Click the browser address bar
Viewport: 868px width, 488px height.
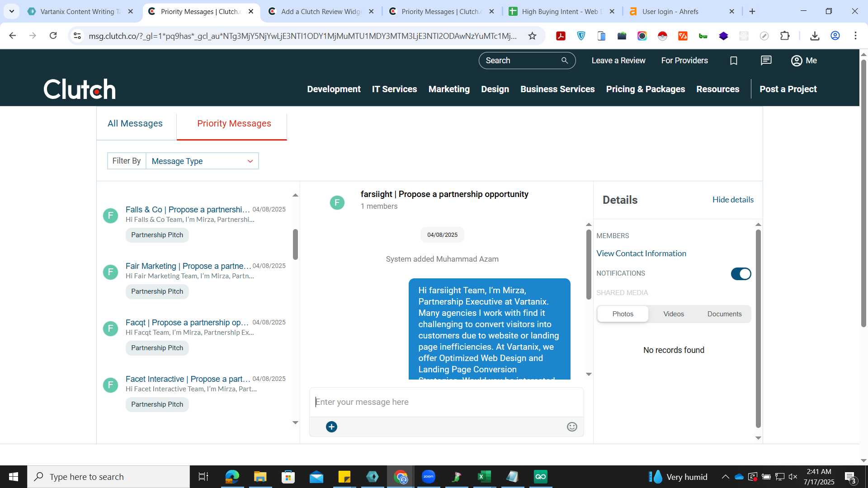(x=302, y=36)
